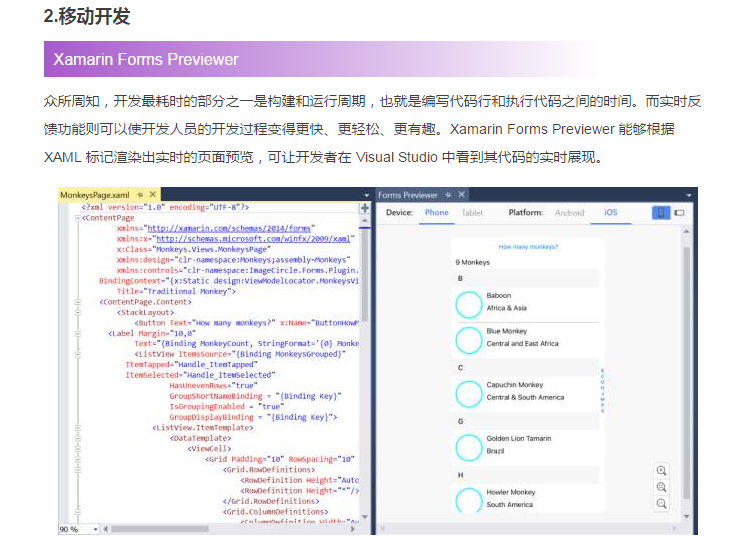Open the 90 % zoom level dropdown
Viewport: 735px width, 542px height.
(95, 529)
